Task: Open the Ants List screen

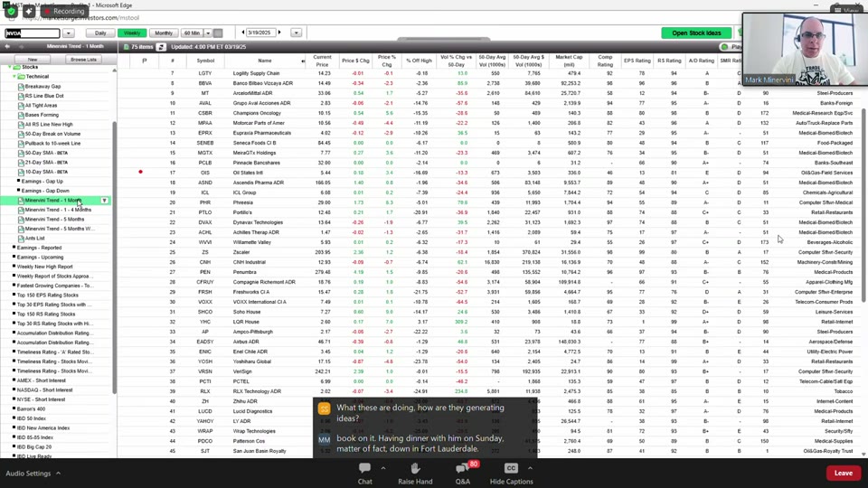Action: [34, 239]
